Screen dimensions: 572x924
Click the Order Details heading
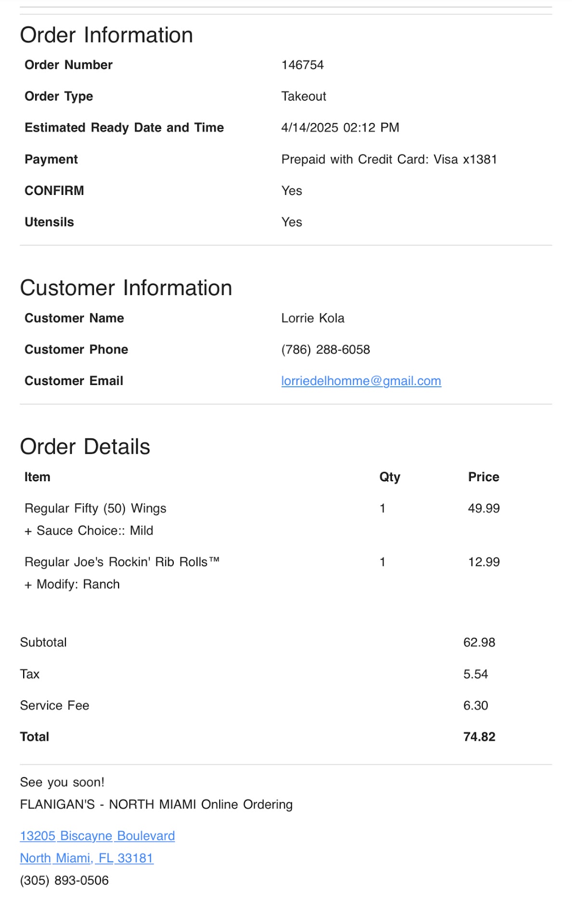[x=85, y=447]
